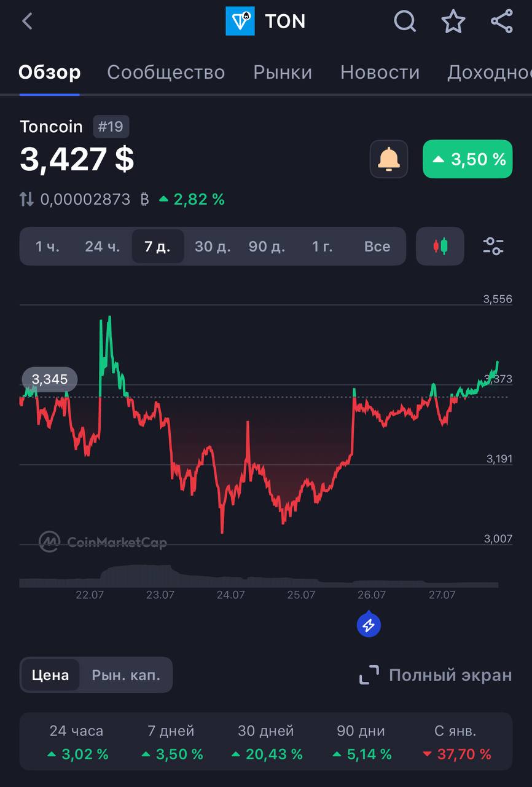
Task: Open the Новости tab
Action: tap(380, 73)
